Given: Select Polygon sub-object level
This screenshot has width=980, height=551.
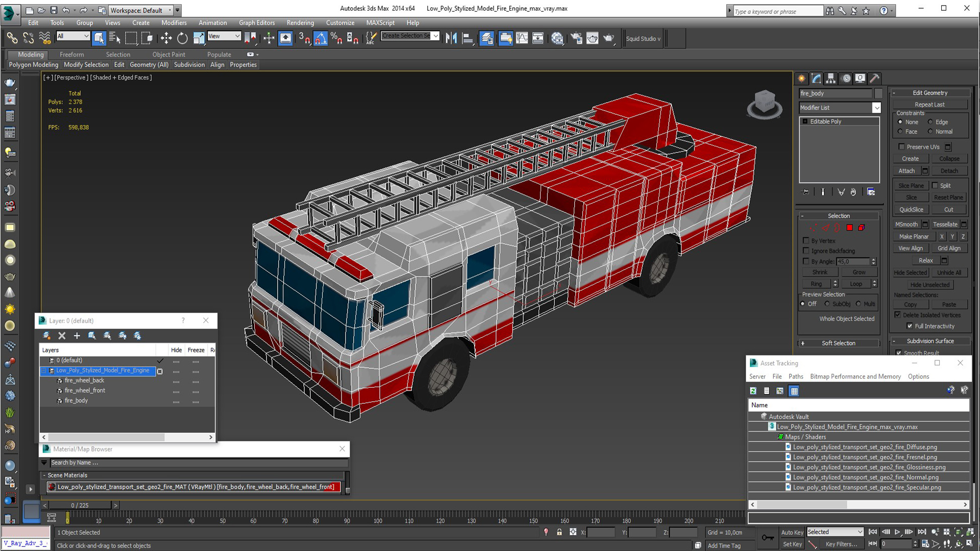Looking at the screenshot, I should coord(849,228).
